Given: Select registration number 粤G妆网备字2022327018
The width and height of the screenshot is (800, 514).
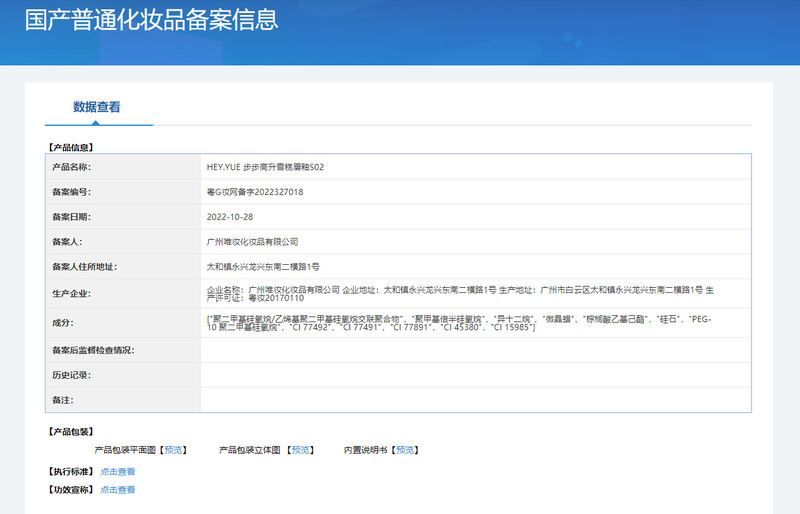Looking at the screenshot, I should (255, 192).
